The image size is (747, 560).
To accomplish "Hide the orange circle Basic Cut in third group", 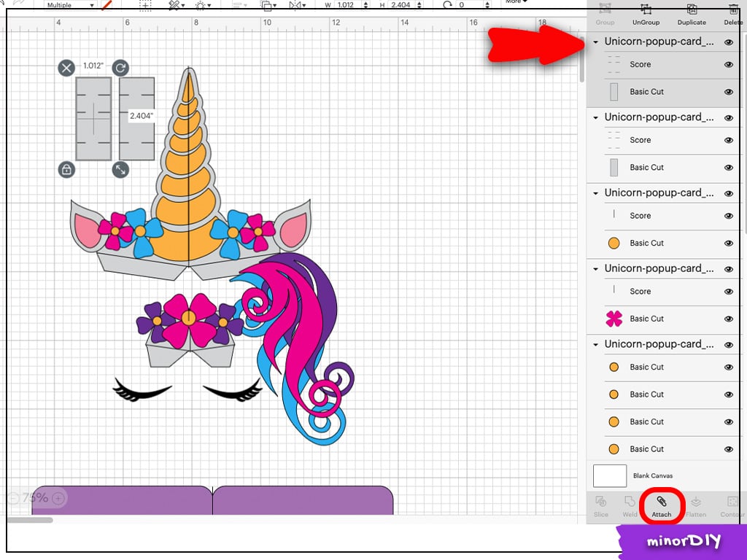I will [729, 244].
